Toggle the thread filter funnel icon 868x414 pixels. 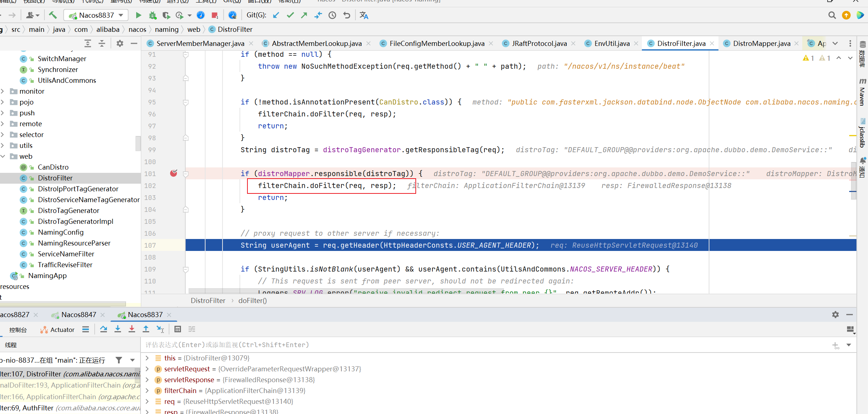119,360
